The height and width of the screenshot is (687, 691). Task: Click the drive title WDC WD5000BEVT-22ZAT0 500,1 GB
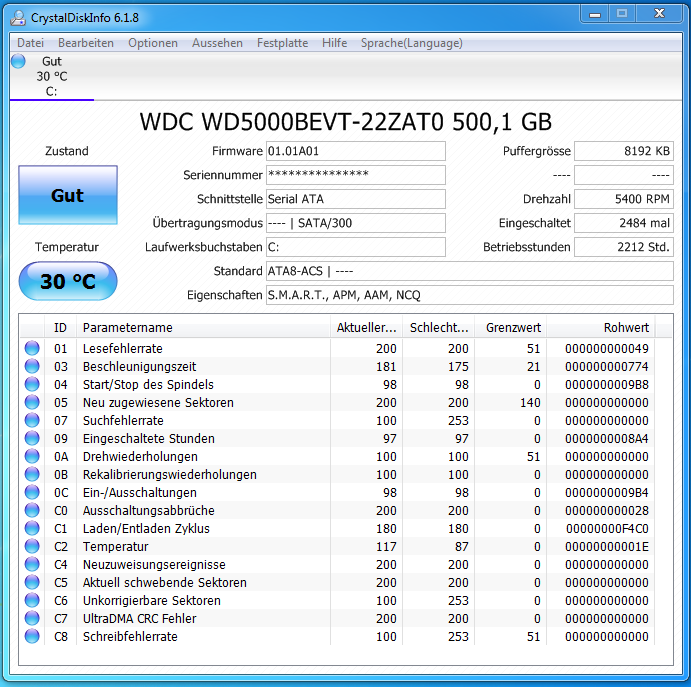click(x=346, y=122)
